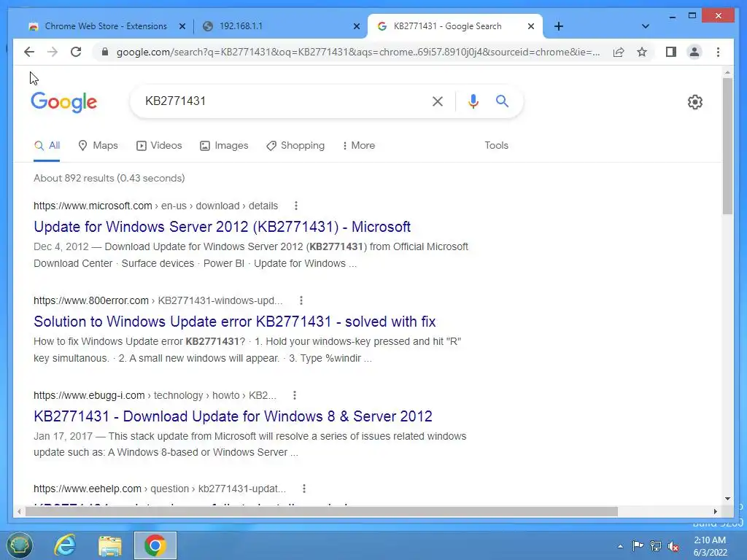Close the KB2771431 Google Search tab
747x560 pixels.
click(531, 26)
